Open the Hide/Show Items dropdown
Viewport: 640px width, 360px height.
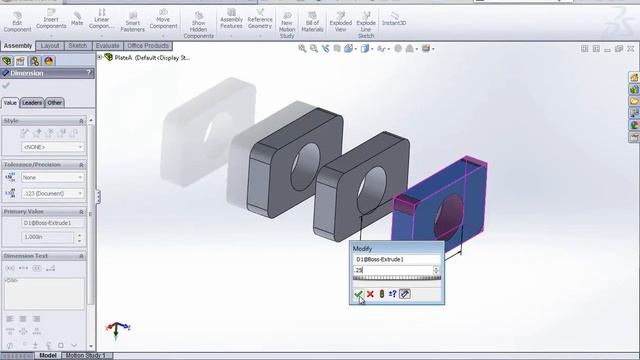click(382, 49)
